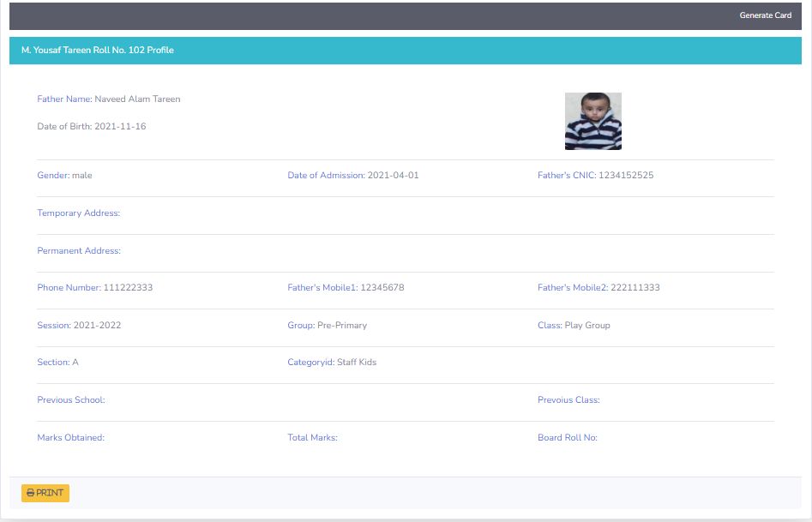Click the Prevoius Class label
The width and height of the screenshot is (812, 522).
click(x=568, y=399)
